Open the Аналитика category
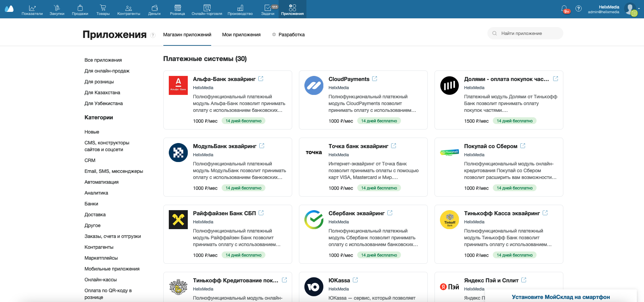The width and height of the screenshot is (644, 302). coord(96,193)
